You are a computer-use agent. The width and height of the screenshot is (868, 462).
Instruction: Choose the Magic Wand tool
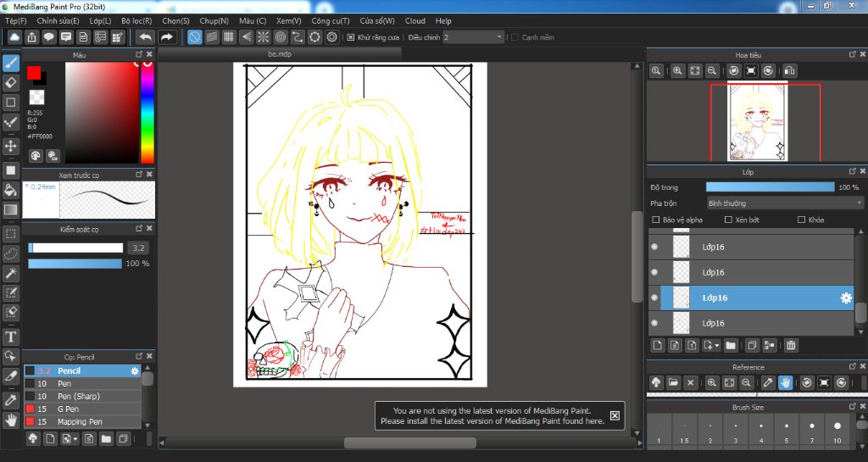point(10,273)
